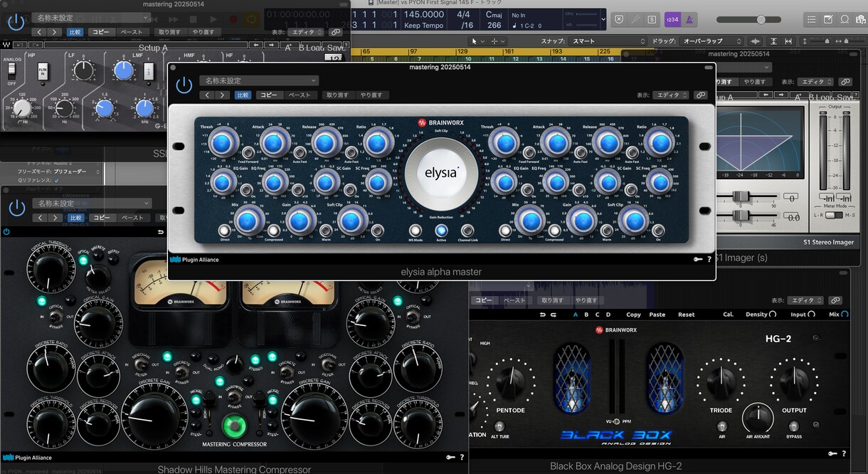Screen dimensions: 868x474
Task: Click the HG-2 undo arrow icon
Action: pyautogui.click(x=541, y=315)
